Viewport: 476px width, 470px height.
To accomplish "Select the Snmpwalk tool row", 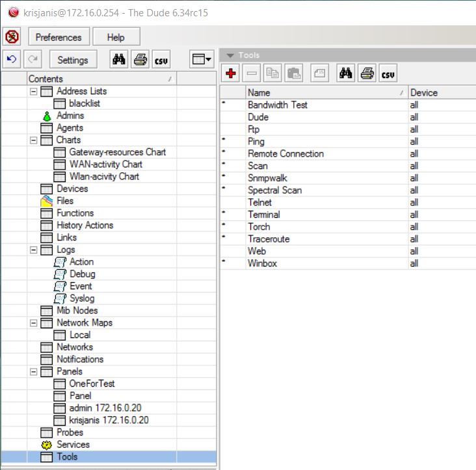I will 348,178.
